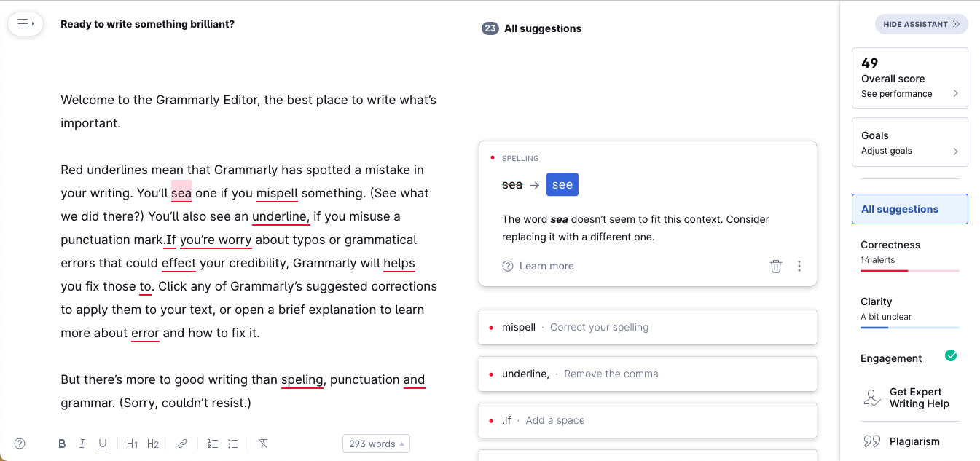Expand the Overall score performance panel
This screenshot has width=980, height=461.
909,78
